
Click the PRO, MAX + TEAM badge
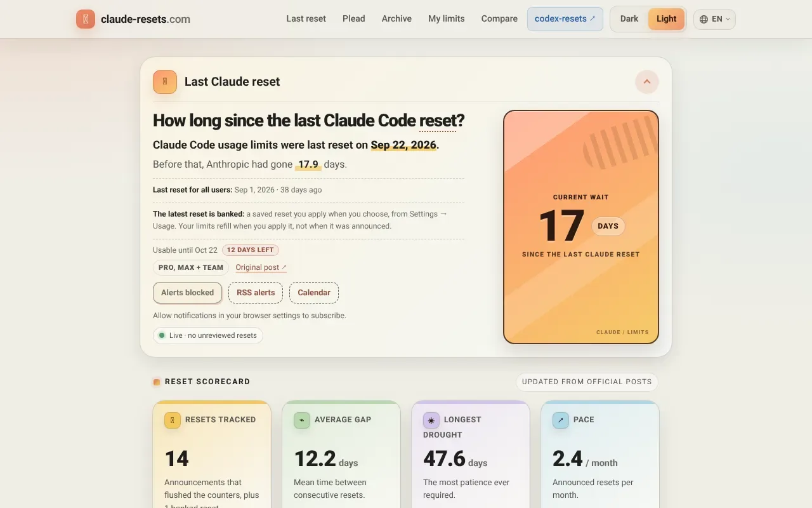(191, 267)
